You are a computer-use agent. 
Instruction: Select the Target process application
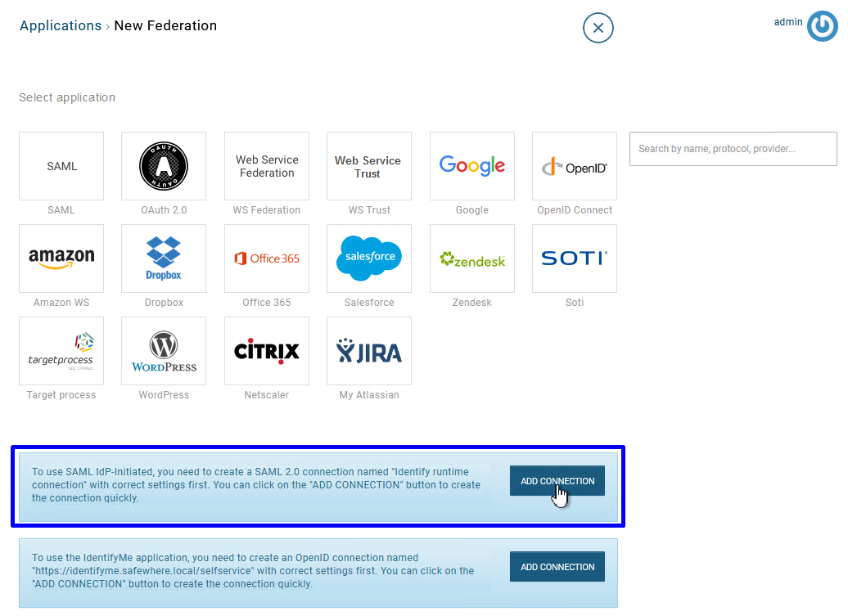click(x=61, y=351)
